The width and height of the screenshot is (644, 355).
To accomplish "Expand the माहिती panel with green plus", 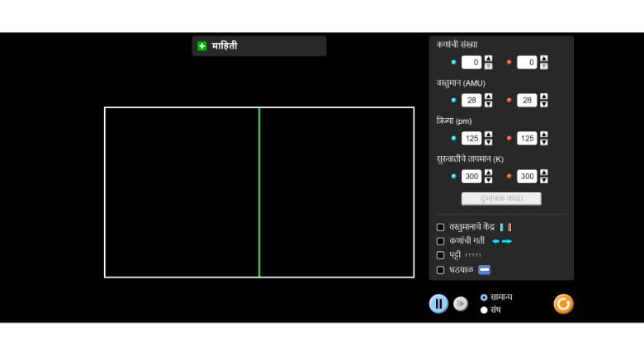I will pyautogui.click(x=202, y=46).
